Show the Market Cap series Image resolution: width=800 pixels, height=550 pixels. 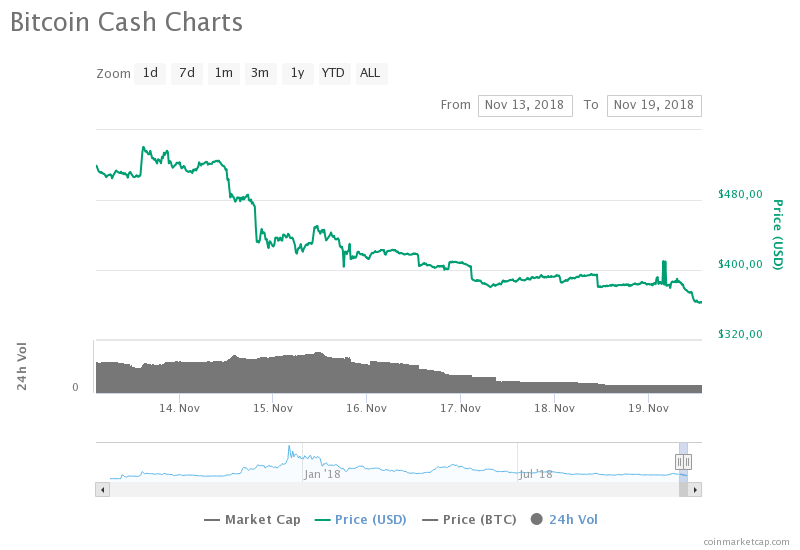click(262, 520)
